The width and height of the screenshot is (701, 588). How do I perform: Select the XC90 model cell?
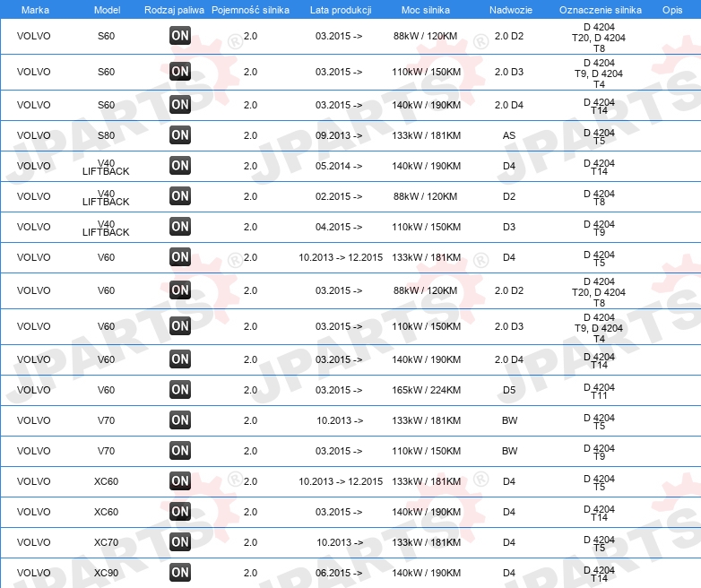pos(107,573)
